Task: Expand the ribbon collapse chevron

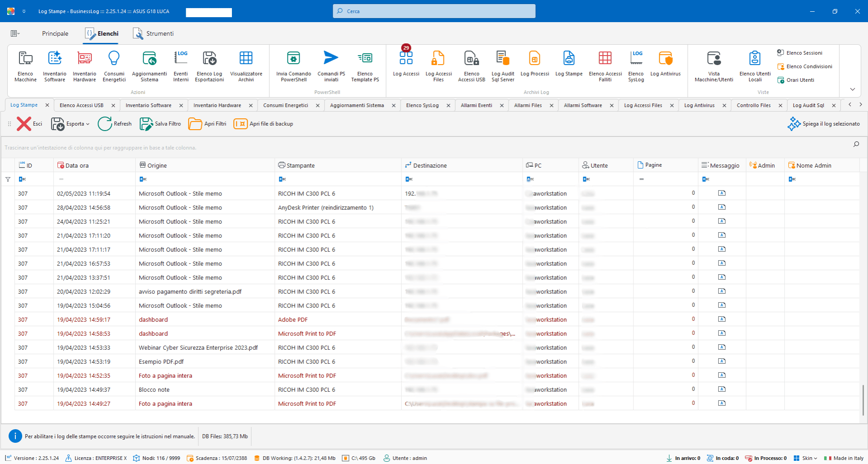Action: (852, 89)
